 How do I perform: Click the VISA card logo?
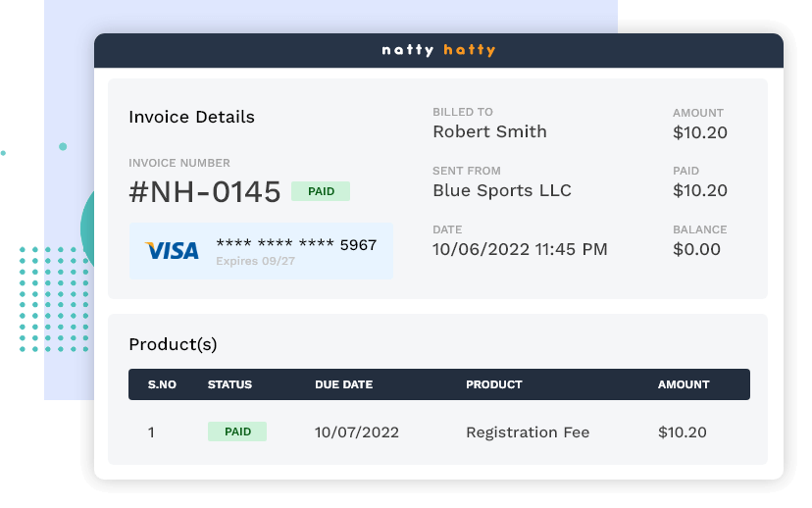click(172, 251)
